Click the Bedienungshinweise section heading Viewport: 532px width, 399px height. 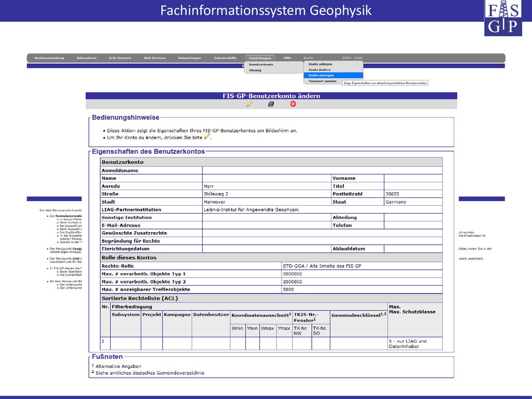pos(126,117)
